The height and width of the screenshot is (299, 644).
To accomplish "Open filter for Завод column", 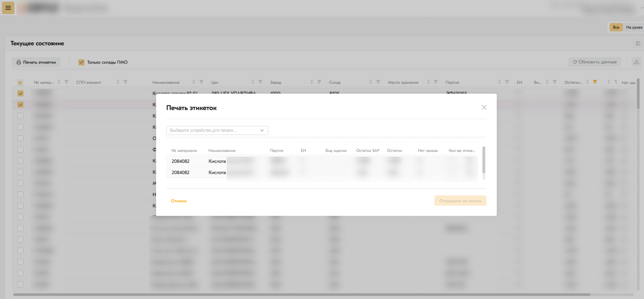I will coord(319,82).
